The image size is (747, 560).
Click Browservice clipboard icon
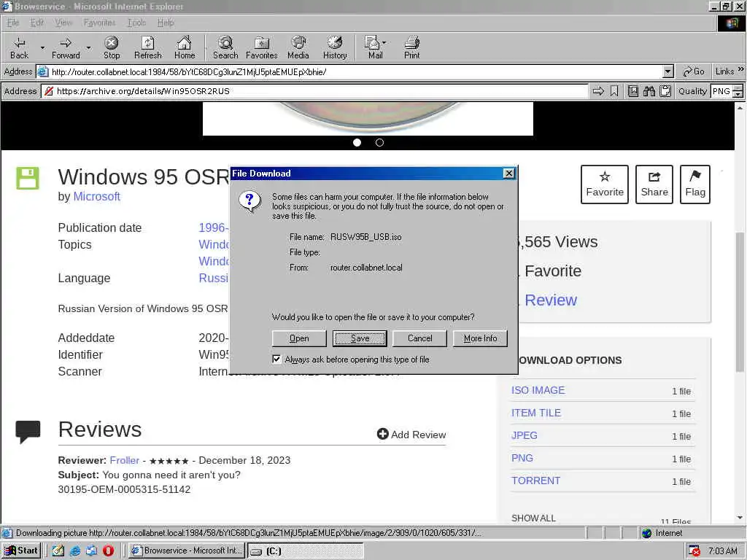coord(665,91)
